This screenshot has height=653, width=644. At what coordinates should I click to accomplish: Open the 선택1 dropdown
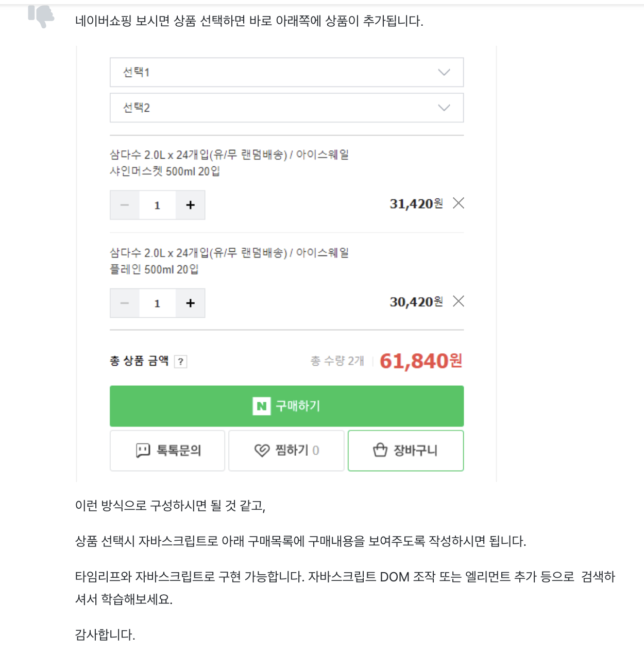click(x=286, y=72)
